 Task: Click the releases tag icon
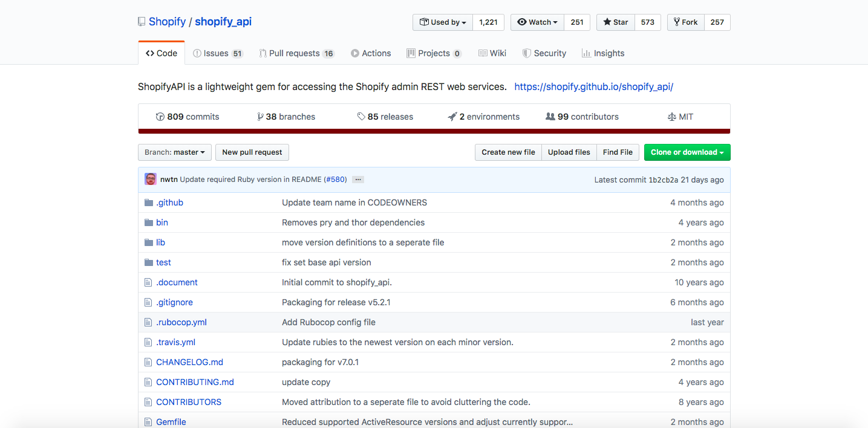click(361, 117)
